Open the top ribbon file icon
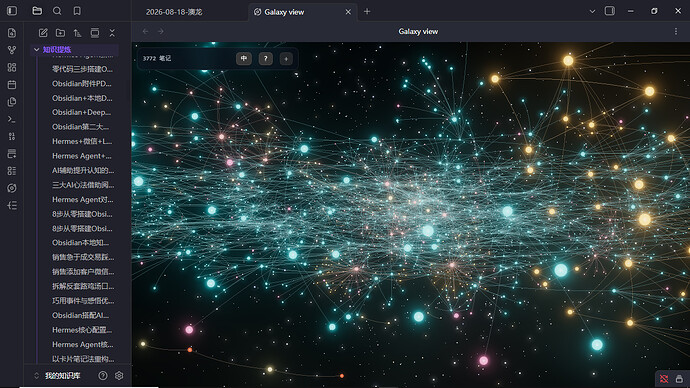 (x=12, y=33)
